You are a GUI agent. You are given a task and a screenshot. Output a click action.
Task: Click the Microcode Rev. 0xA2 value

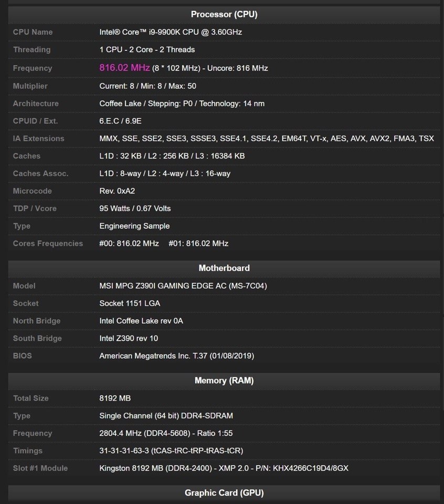pos(117,191)
